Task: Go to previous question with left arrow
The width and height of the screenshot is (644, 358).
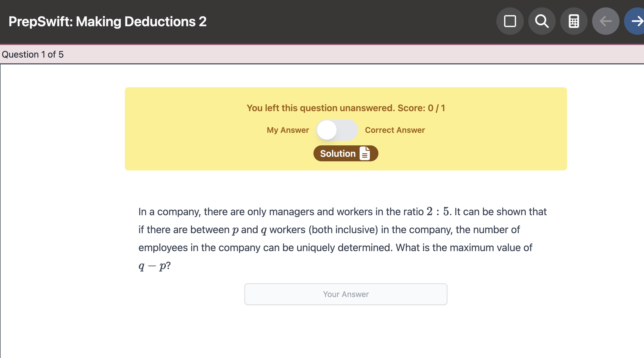Action: [x=606, y=21]
